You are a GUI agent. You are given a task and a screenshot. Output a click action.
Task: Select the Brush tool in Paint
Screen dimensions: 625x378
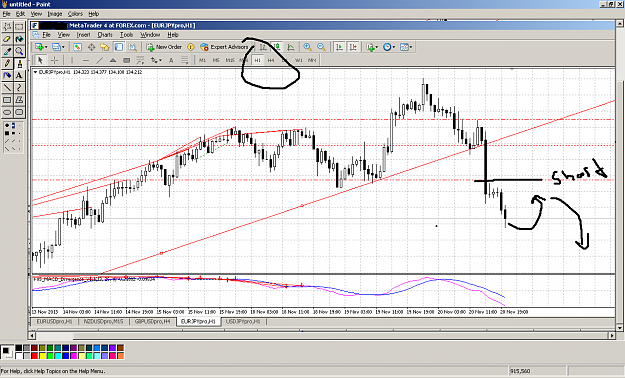19,64
